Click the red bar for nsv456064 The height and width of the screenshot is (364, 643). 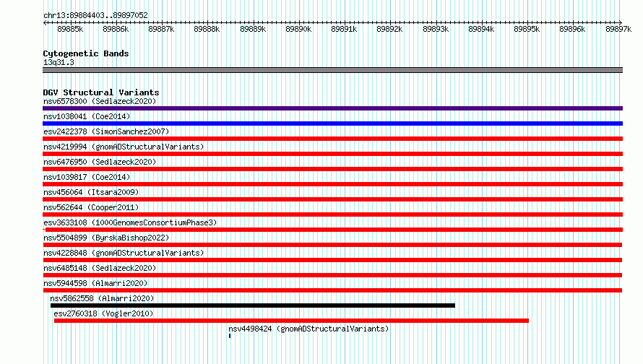[332, 199]
